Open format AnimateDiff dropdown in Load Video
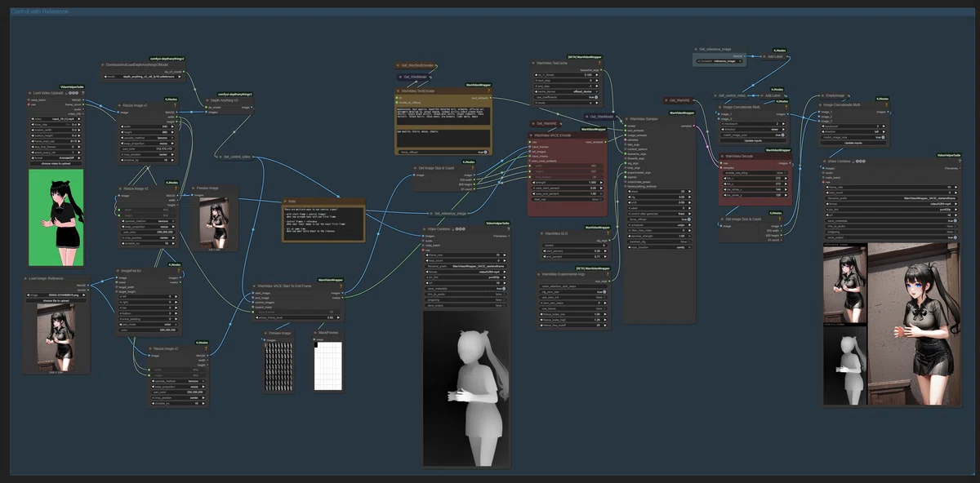The width and height of the screenshot is (980, 483). (56, 158)
